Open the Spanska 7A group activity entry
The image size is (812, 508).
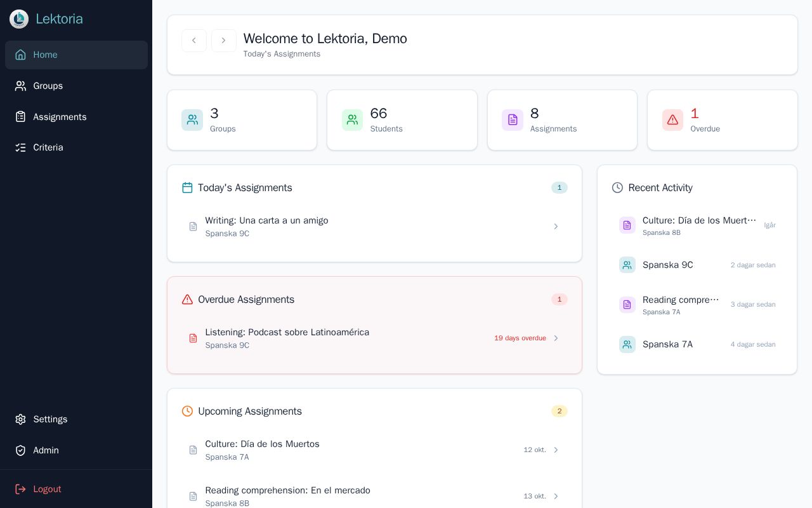(697, 344)
